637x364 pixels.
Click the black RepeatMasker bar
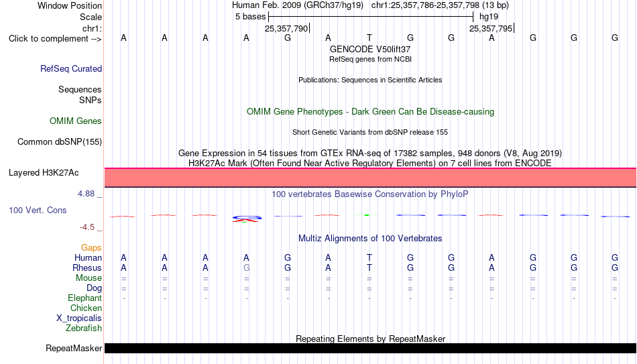(370, 348)
